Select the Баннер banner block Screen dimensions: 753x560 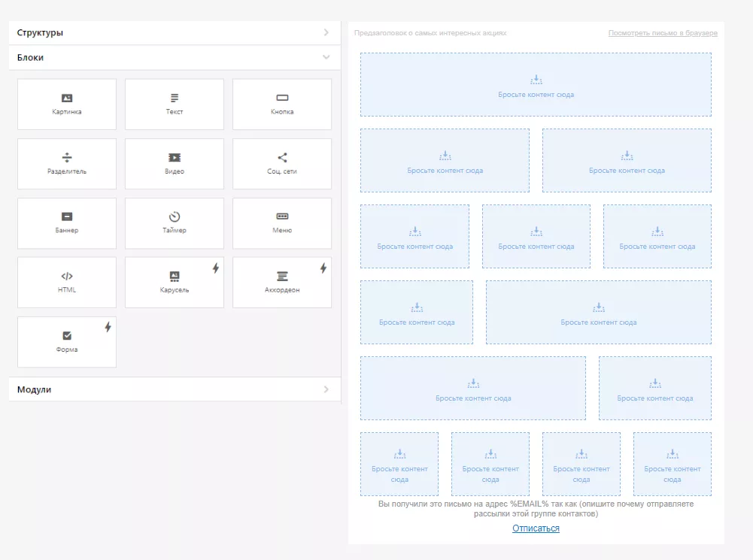tap(67, 223)
